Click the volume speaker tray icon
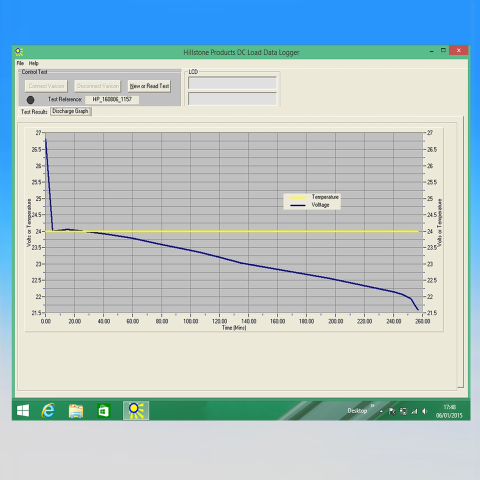The width and height of the screenshot is (480, 480). [x=424, y=411]
